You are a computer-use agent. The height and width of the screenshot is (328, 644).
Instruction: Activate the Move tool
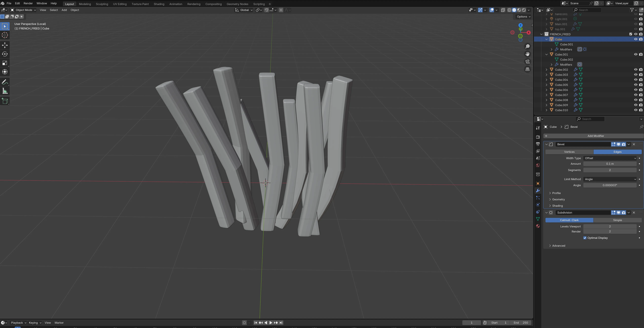pos(5,45)
